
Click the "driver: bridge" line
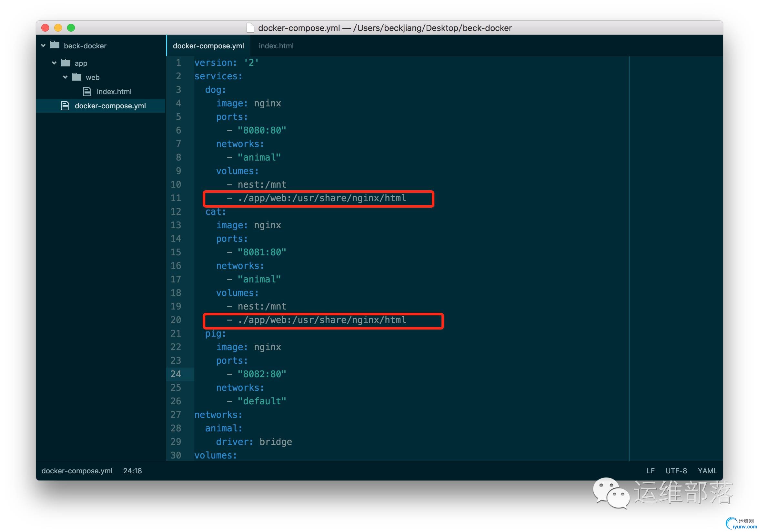254,441
